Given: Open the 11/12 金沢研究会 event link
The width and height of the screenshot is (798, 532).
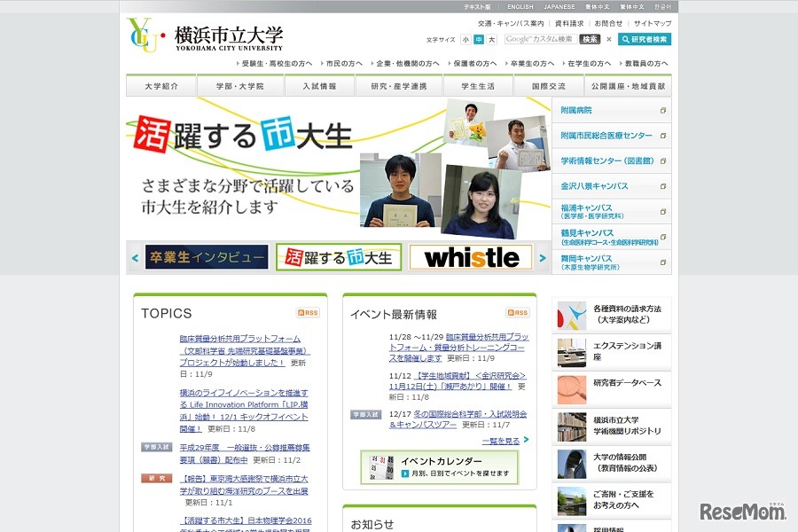Looking at the screenshot, I should tap(458, 380).
